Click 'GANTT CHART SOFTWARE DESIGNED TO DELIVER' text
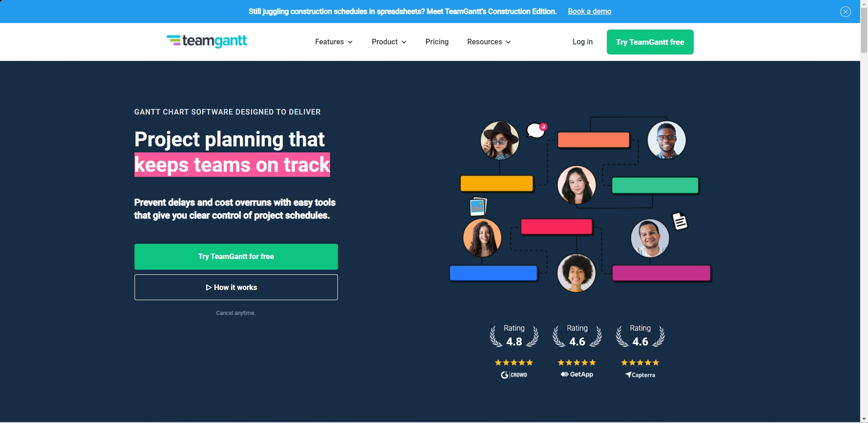The image size is (868, 423). [x=227, y=112]
